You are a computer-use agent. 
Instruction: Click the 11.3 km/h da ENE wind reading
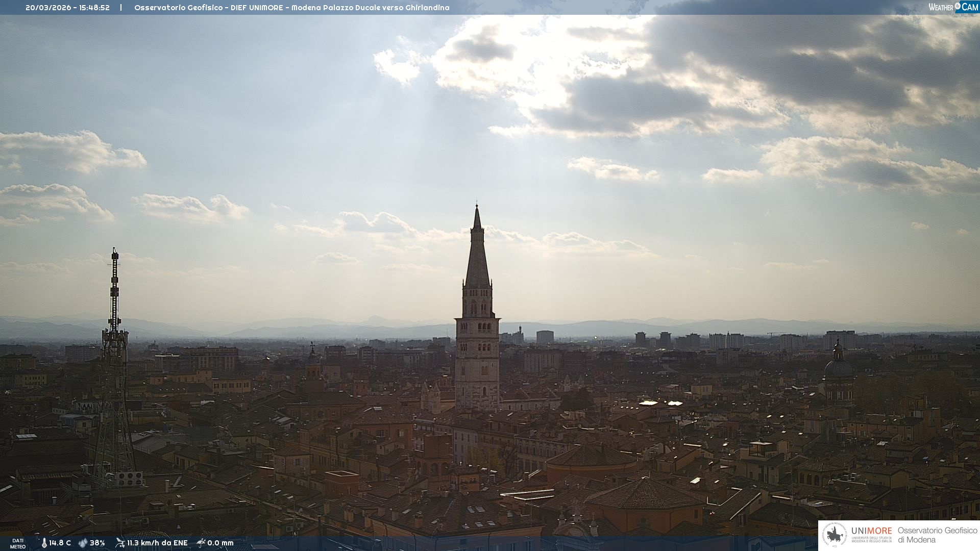(157, 543)
